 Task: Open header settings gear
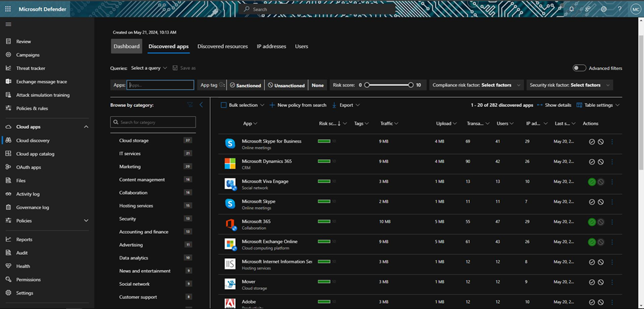(604, 9)
